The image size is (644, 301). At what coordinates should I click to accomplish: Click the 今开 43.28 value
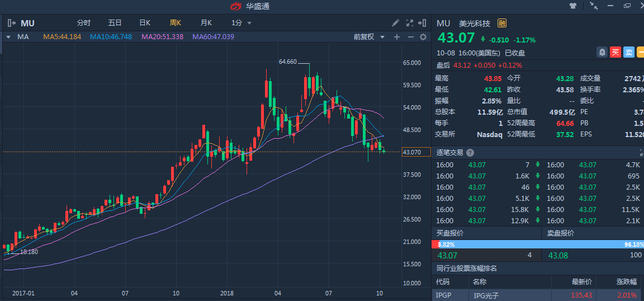[x=565, y=78]
